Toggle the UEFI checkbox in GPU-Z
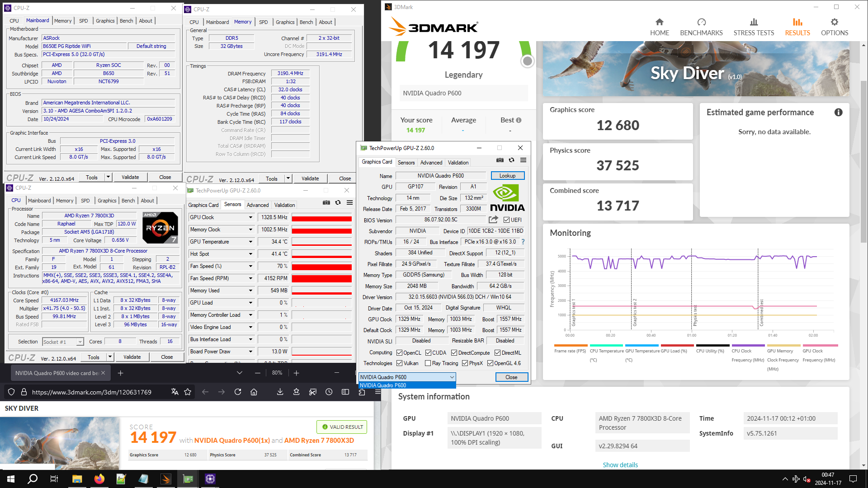The height and width of the screenshot is (488, 868). click(x=506, y=220)
